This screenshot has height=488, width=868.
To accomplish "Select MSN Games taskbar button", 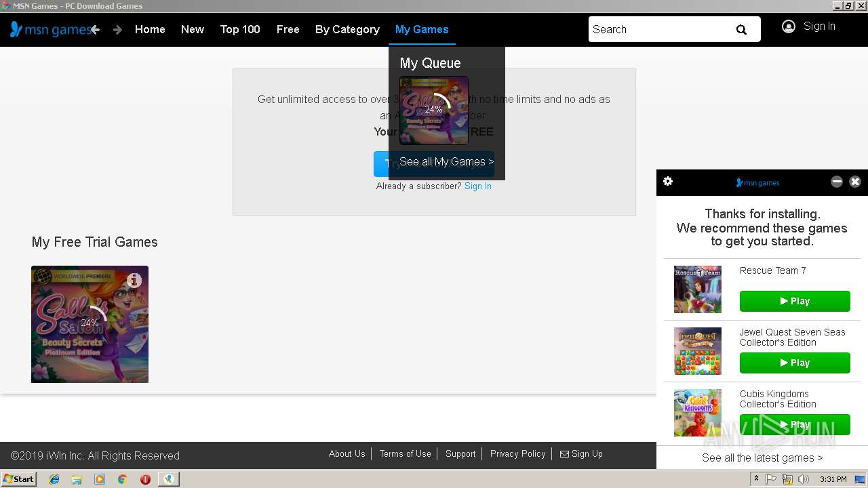I will [x=168, y=479].
